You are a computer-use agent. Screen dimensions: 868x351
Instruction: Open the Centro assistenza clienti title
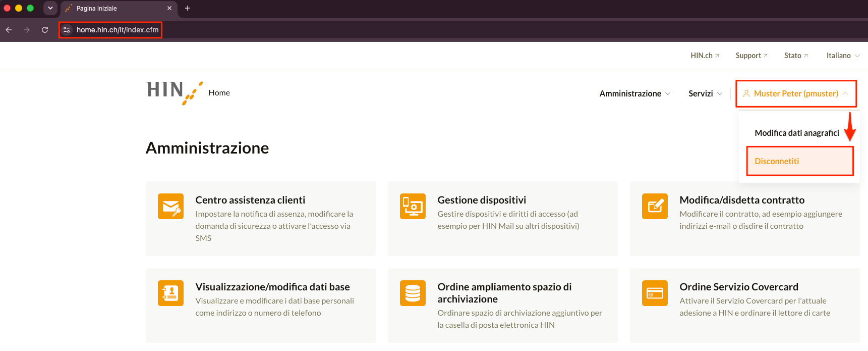click(250, 200)
